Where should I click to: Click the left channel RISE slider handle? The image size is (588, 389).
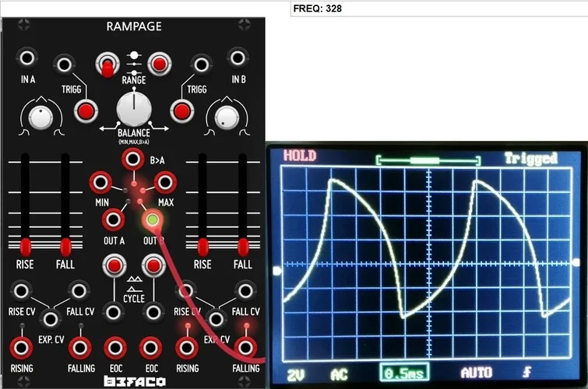pos(26,247)
